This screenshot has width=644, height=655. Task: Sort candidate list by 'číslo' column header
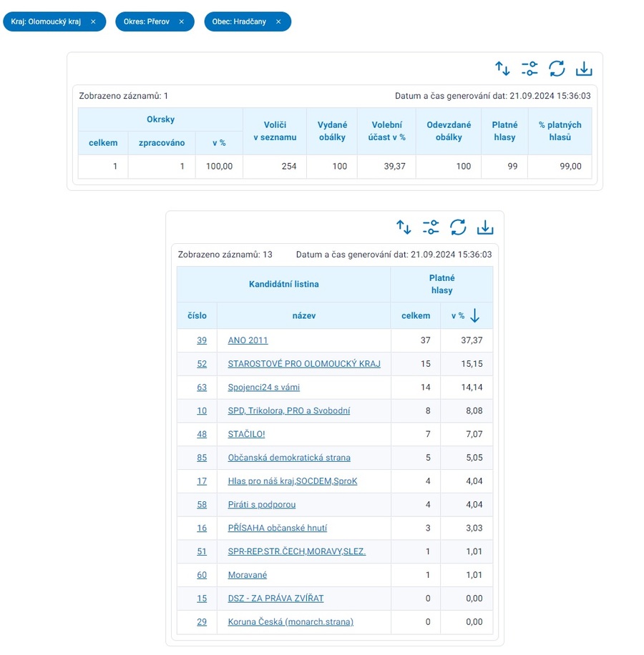coord(197,316)
